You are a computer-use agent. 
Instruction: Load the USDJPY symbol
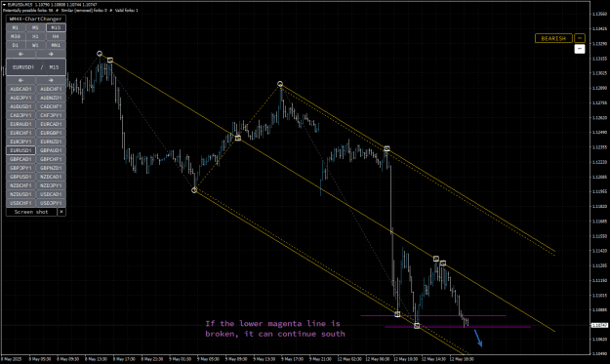[51, 203]
